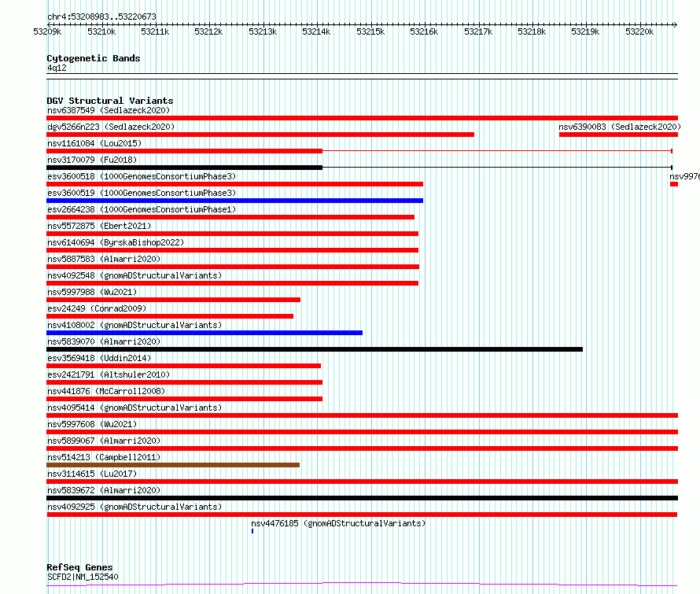This screenshot has height=594, width=700.
Task: Click the nsv6387549 (Sedlazeck2020) variant bar
Action: [x=362, y=118]
